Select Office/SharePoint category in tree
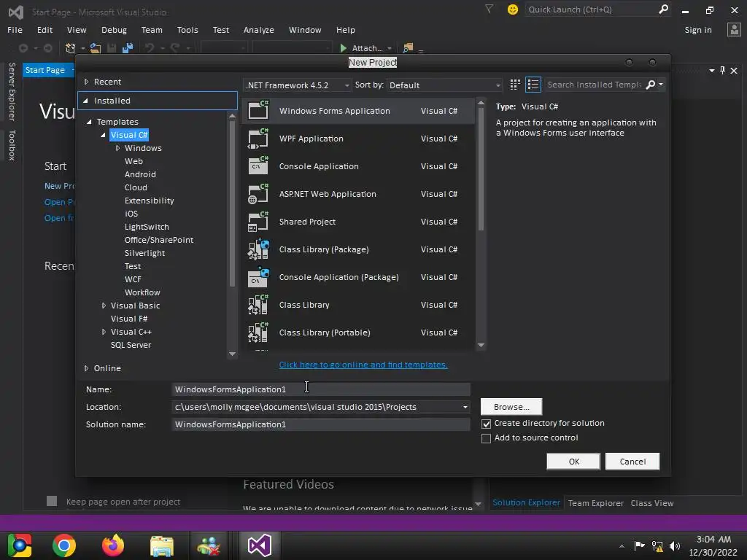747x560 pixels. point(158,240)
